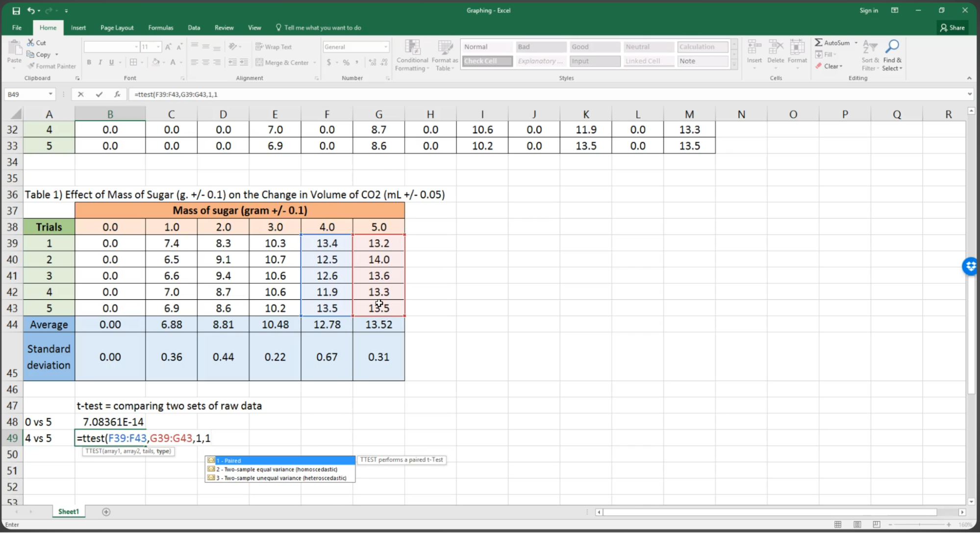The height and width of the screenshot is (533, 980).
Task: Toggle Italic formatting
Action: coord(100,62)
